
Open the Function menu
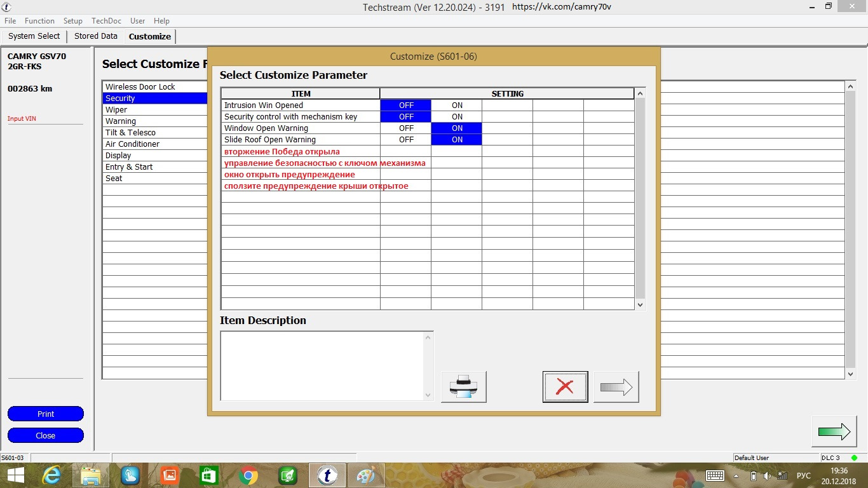(x=39, y=21)
